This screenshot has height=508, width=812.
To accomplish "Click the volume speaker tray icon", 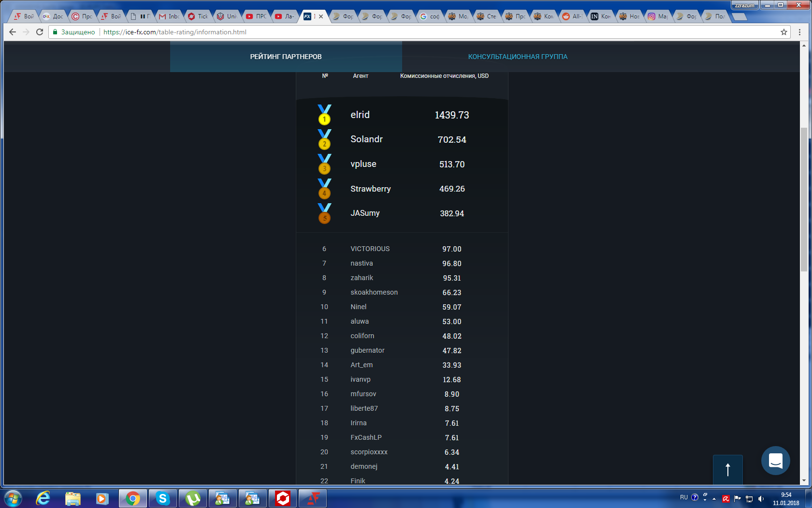I will click(761, 498).
